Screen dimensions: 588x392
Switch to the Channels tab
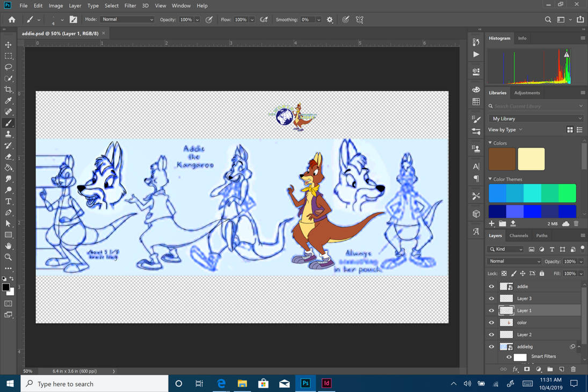(x=519, y=236)
